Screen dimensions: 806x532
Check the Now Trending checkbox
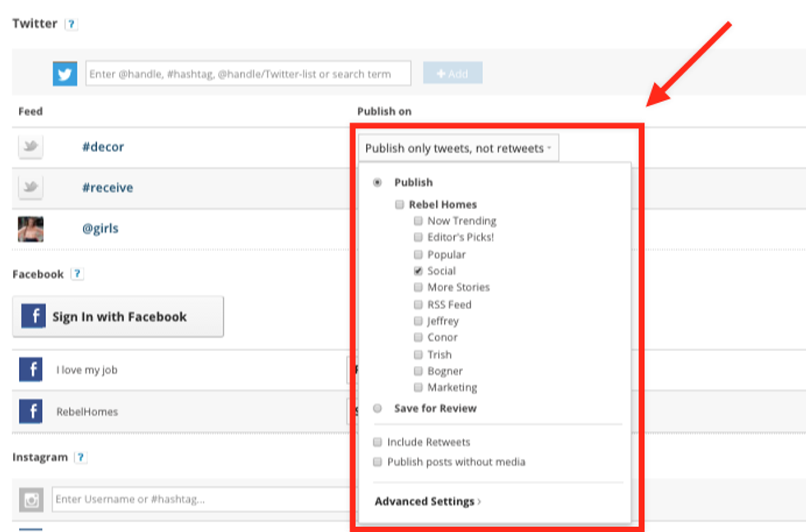pyautogui.click(x=419, y=221)
